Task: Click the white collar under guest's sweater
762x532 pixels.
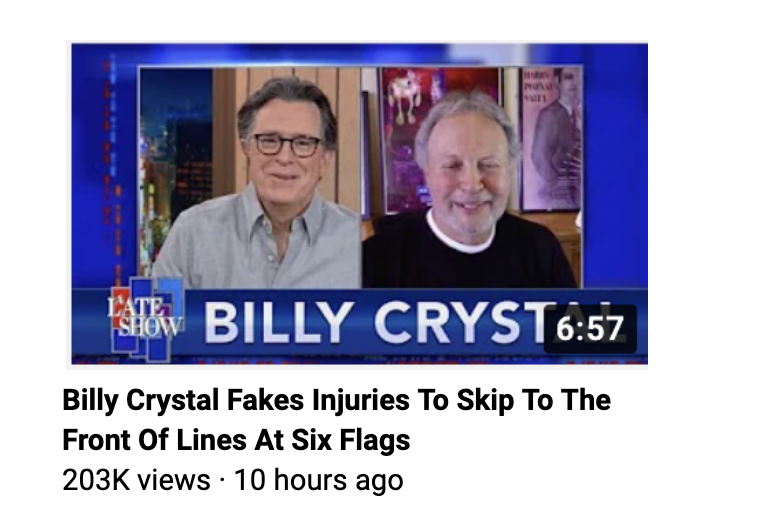Action: tap(459, 234)
